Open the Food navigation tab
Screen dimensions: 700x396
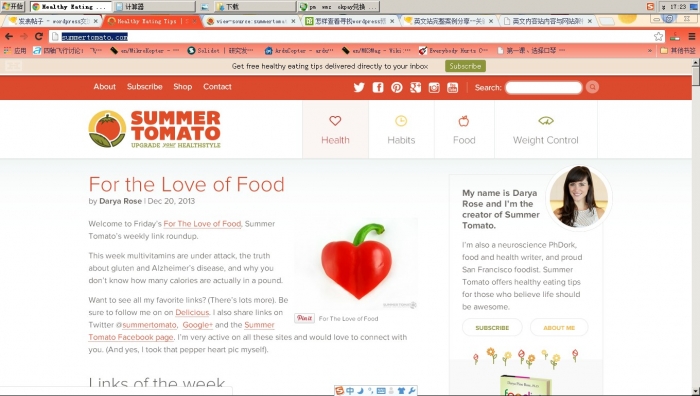coord(464,129)
